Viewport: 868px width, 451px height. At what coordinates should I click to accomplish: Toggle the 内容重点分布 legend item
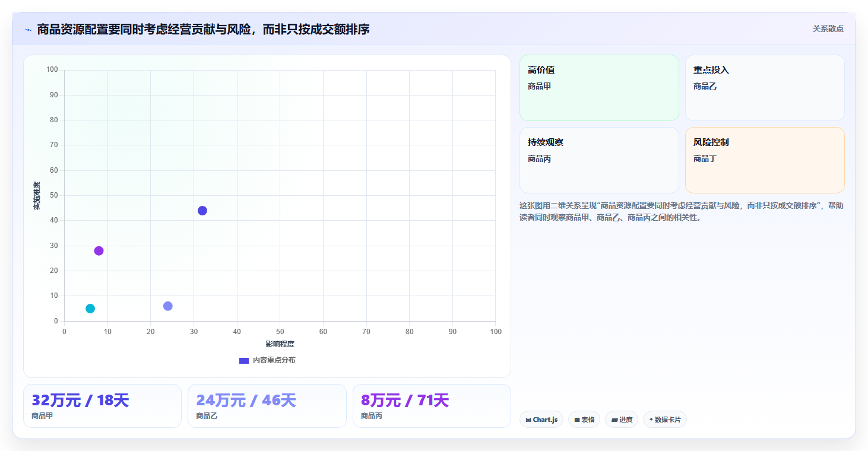267,360
